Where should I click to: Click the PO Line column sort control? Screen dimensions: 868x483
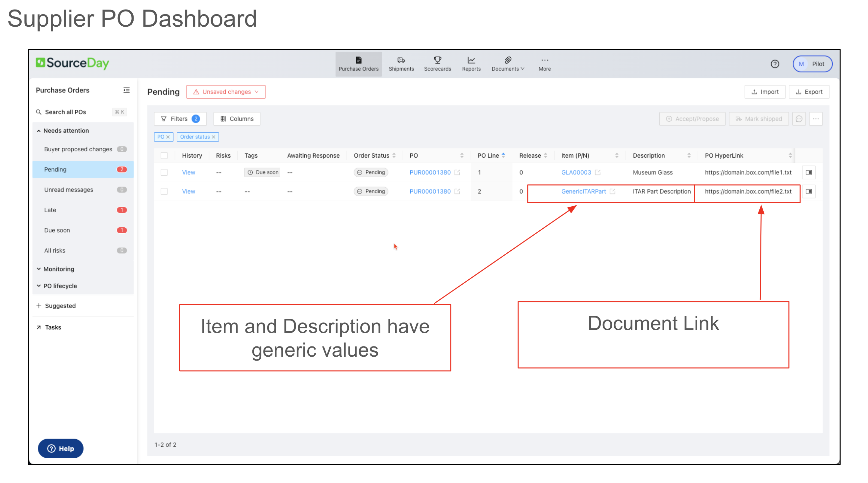pos(504,155)
